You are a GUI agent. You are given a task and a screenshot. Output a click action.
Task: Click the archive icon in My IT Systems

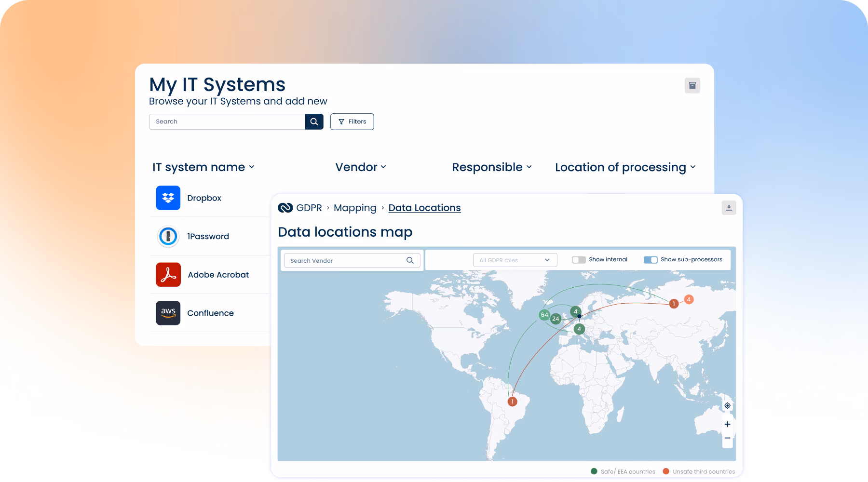coord(692,85)
